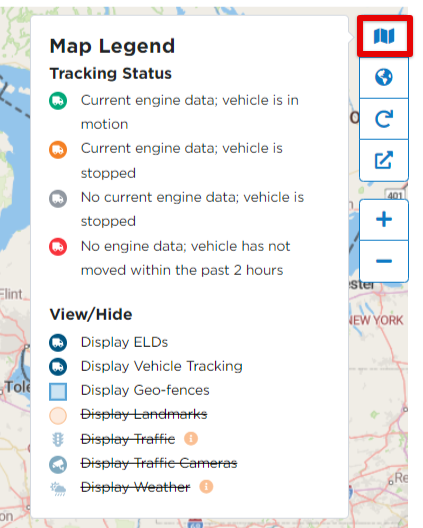Click the info icon beside Display Traffic
This screenshot has height=528, width=423.
[191, 438]
